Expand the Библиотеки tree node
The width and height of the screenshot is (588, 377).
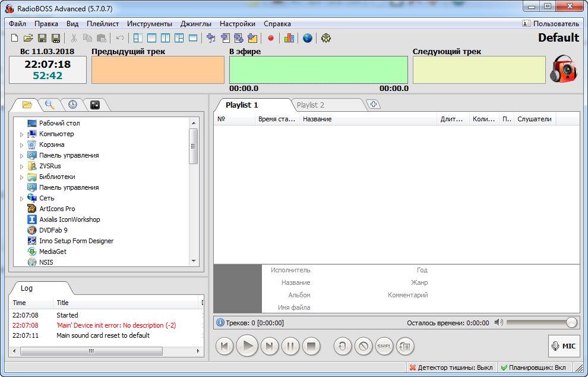tap(22, 177)
